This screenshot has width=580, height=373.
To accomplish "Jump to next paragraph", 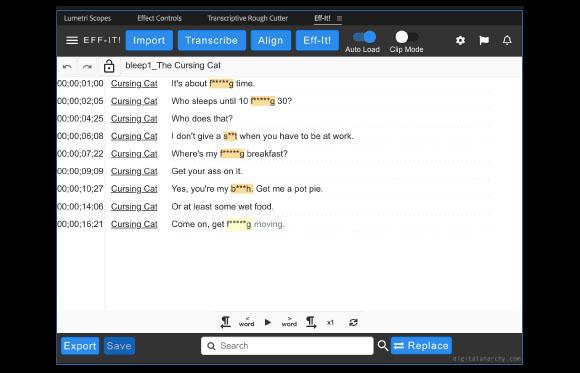I will 311,323.
